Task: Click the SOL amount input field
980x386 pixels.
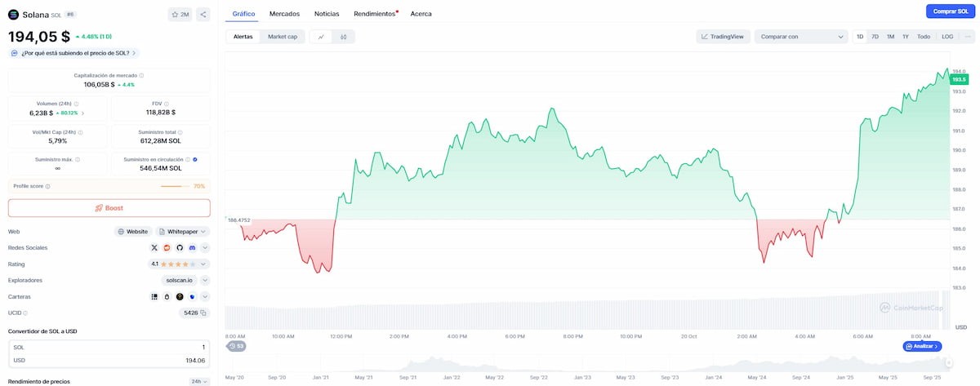Action: click(x=109, y=347)
